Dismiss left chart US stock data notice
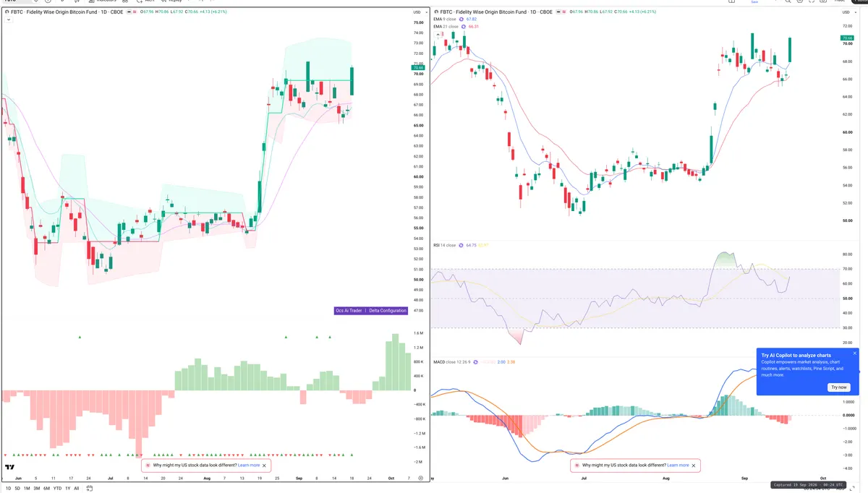Image resolution: width=868 pixels, height=493 pixels. 264,466
